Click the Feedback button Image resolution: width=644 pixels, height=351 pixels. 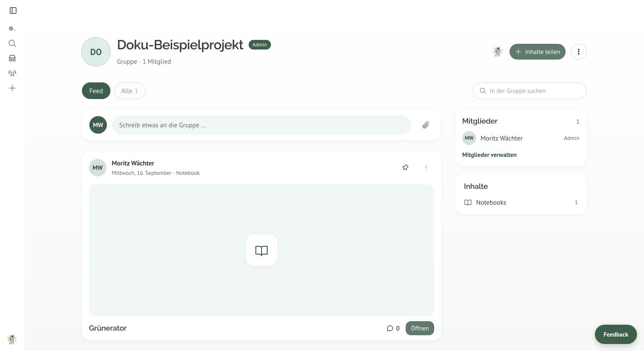pyautogui.click(x=616, y=334)
